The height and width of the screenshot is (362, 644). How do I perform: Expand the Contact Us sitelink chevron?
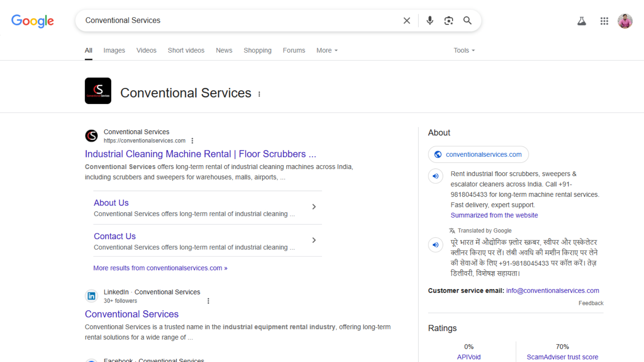pos(314,240)
